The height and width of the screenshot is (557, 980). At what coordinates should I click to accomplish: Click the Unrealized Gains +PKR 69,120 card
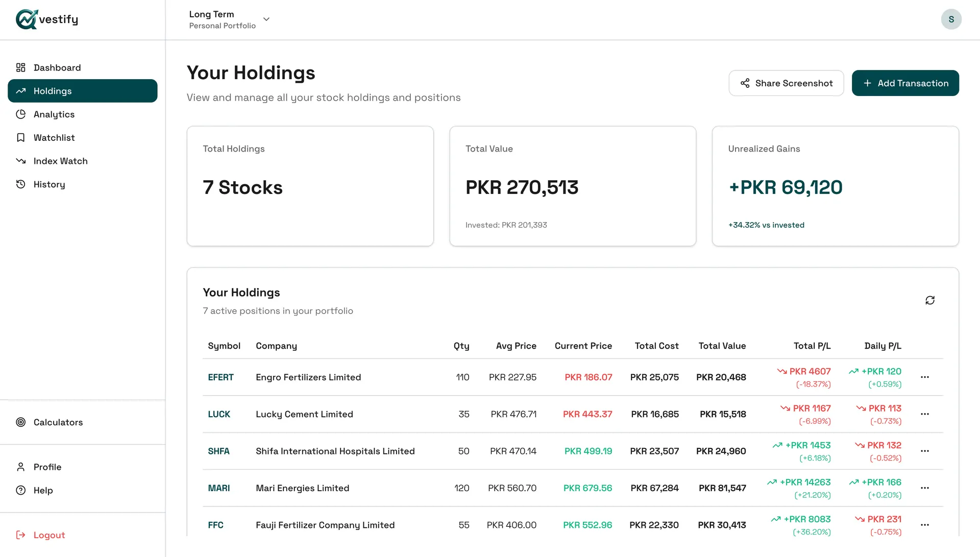836,186
